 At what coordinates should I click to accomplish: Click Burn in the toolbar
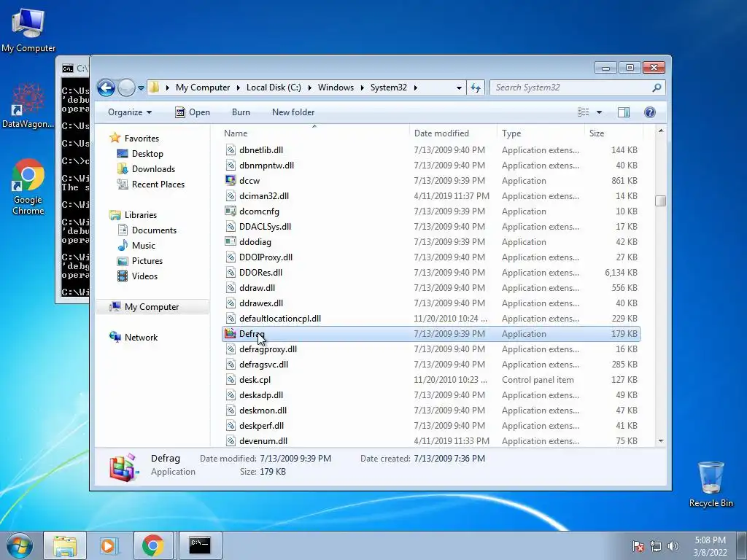(x=241, y=112)
